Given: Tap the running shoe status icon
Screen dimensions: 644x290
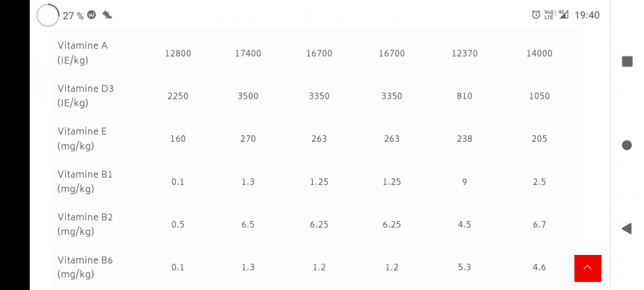Looking at the screenshot, I should (107, 15).
